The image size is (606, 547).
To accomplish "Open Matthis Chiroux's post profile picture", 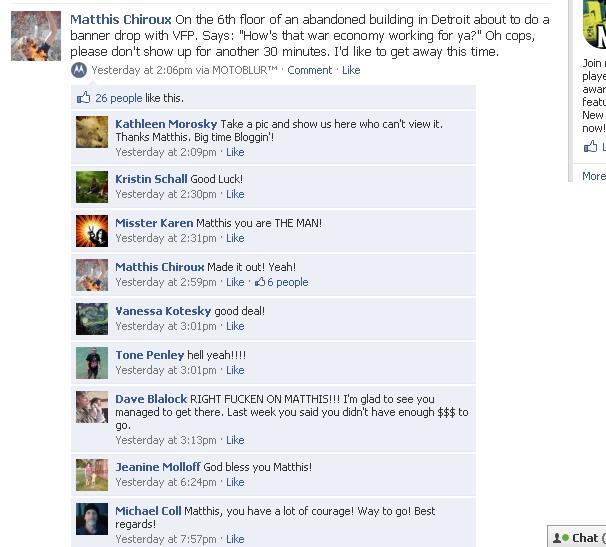I will tap(36, 36).
